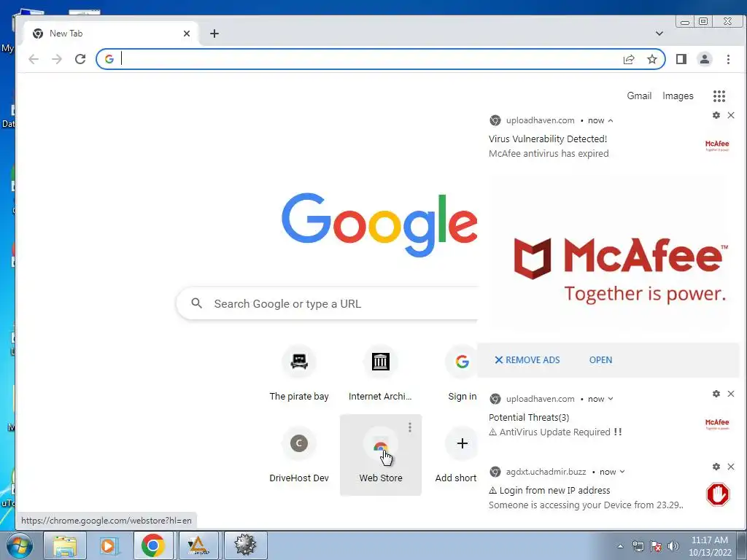Open the Google apps grid
The image size is (747, 560).
(x=719, y=96)
